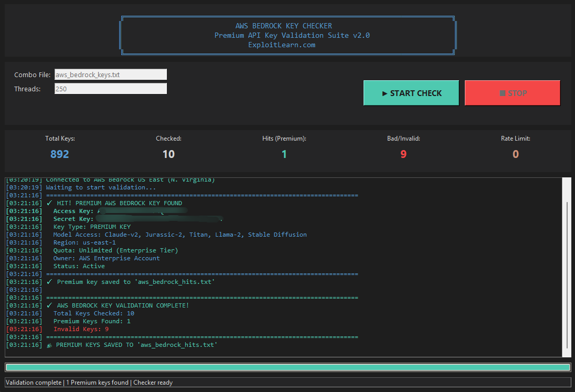Click the 'Total Keys:' stat label
575x392 pixels.
[60, 139]
